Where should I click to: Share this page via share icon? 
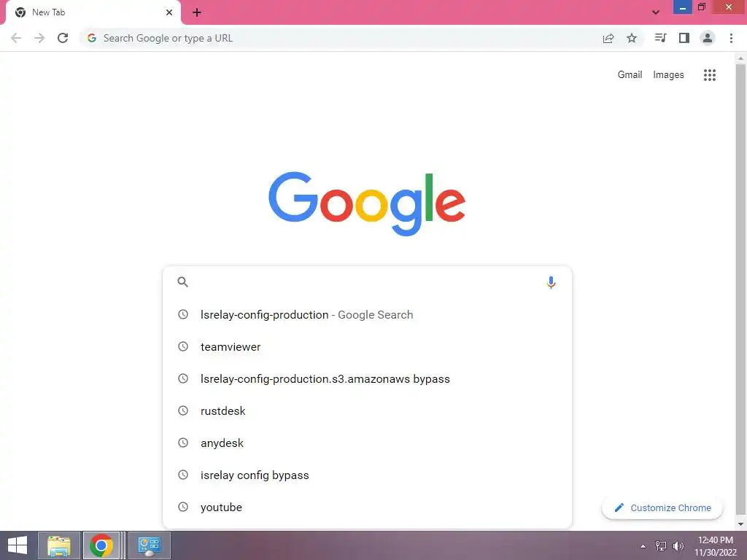click(608, 38)
